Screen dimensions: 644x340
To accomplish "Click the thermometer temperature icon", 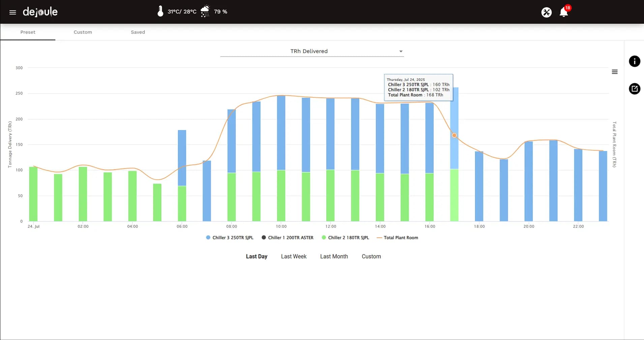I will click(160, 11).
